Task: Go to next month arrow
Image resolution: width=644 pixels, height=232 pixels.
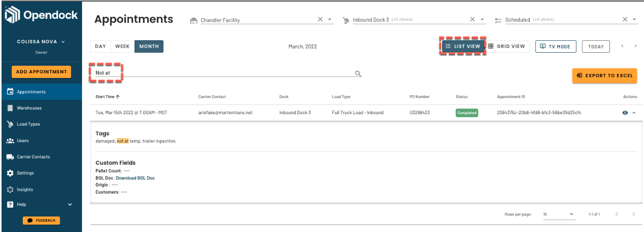Action: [x=635, y=46]
